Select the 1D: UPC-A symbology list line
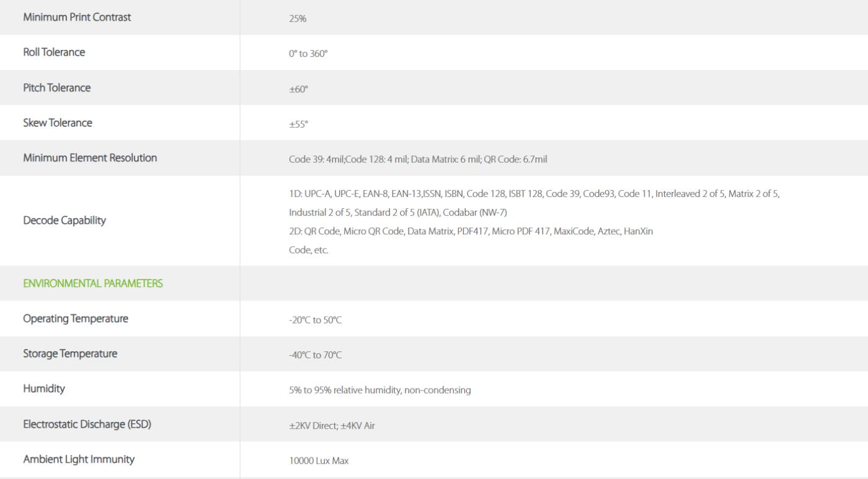This screenshot has height=479, width=868. [x=534, y=194]
